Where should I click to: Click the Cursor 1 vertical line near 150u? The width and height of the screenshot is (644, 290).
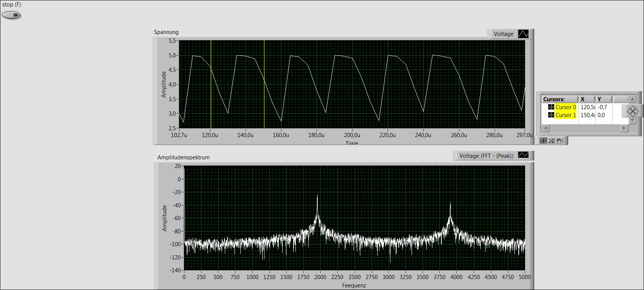click(264, 85)
